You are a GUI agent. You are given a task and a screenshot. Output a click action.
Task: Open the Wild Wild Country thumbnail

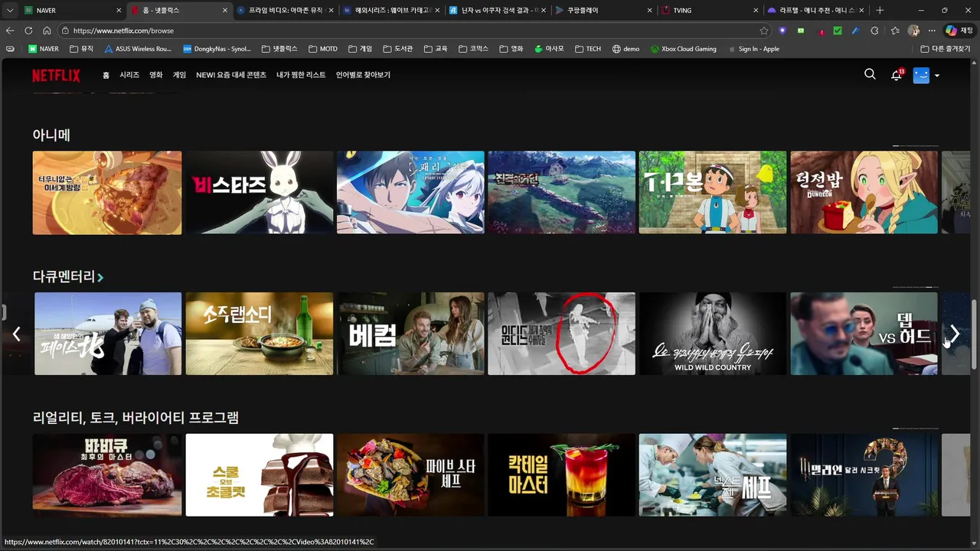[x=713, y=334]
